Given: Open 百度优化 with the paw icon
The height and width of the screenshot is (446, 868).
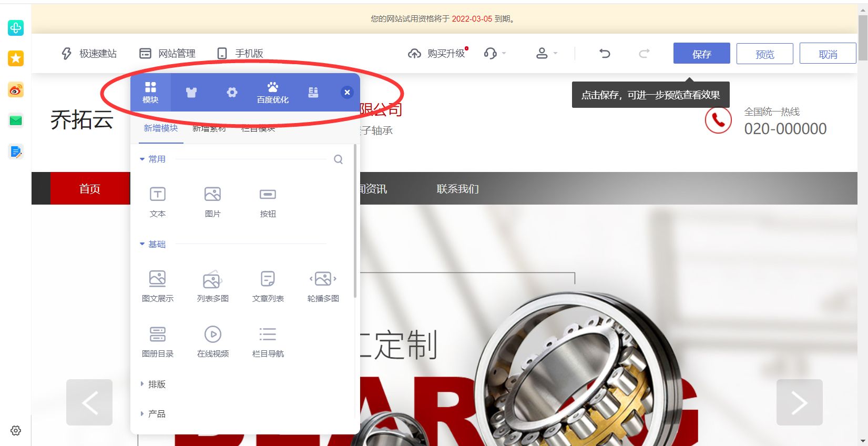Looking at the screenshot, I should [x=272, y=93].
